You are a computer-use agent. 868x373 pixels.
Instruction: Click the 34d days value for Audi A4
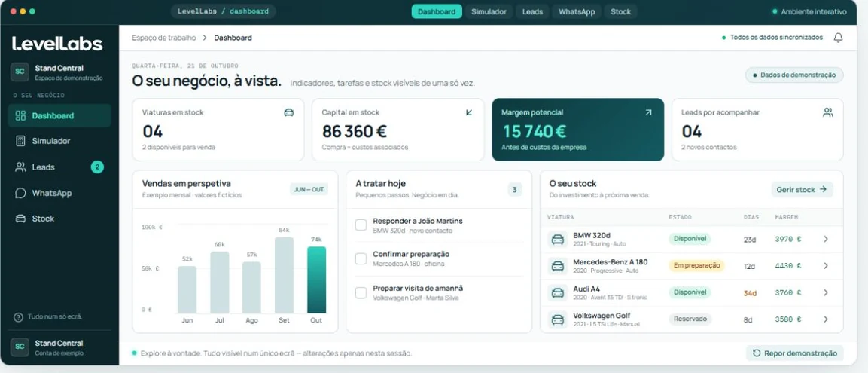(x=750, y=292)
